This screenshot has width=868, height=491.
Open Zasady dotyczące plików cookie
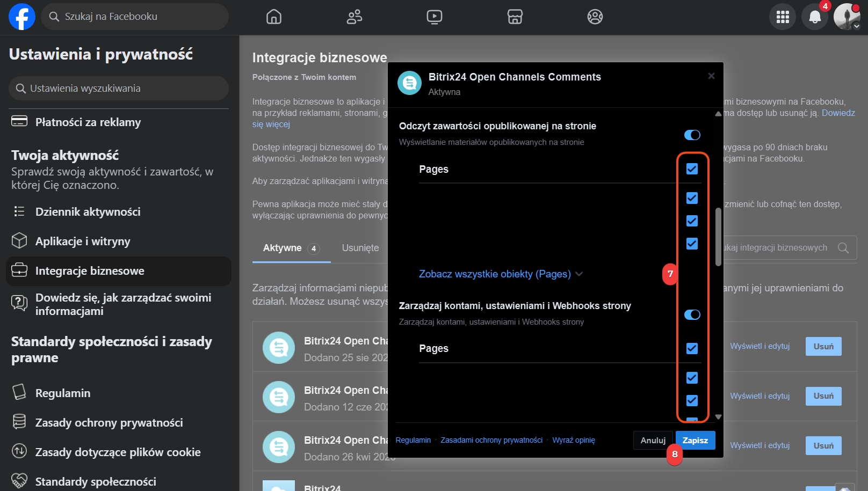coord(118,452)
